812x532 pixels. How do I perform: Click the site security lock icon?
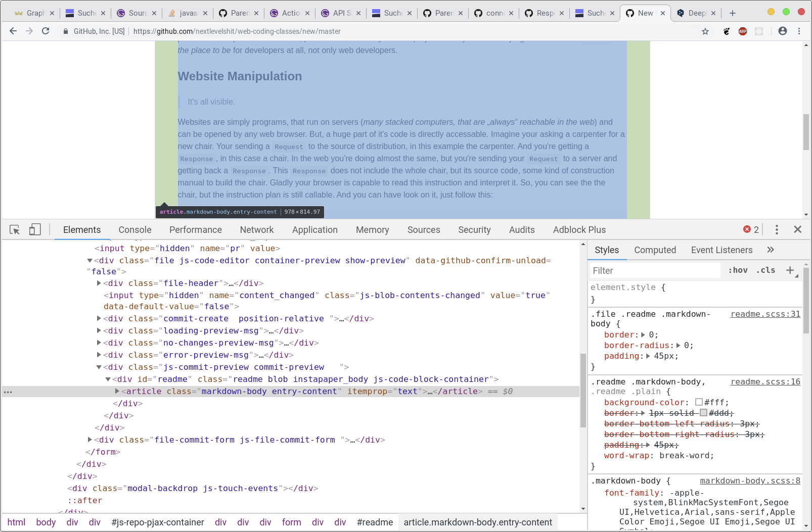pos(66,31)
